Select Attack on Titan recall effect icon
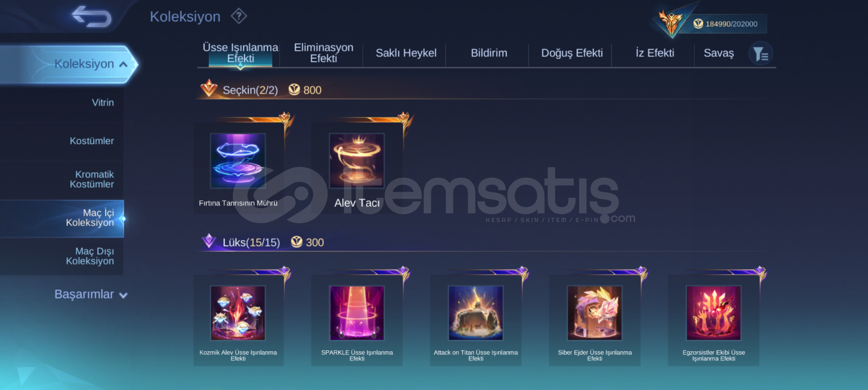Screen dimensions: 868x390 [476, 313]
